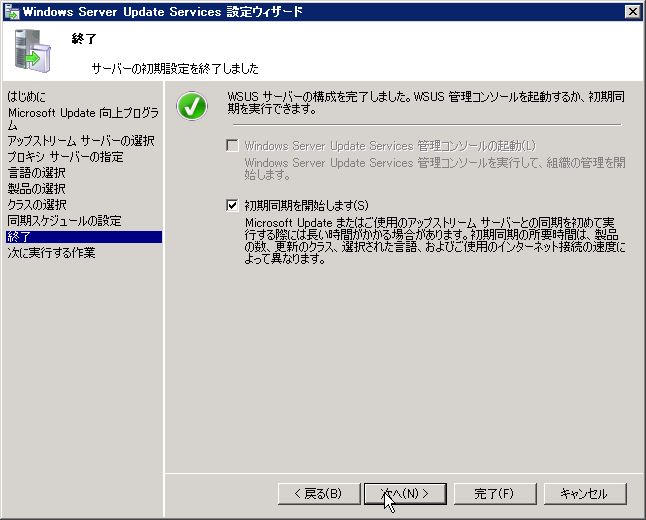The height and width of the screenshot is (520, 646).
Task: Click the 初期同期を開始します(S) label text
Action: (307, 205)
